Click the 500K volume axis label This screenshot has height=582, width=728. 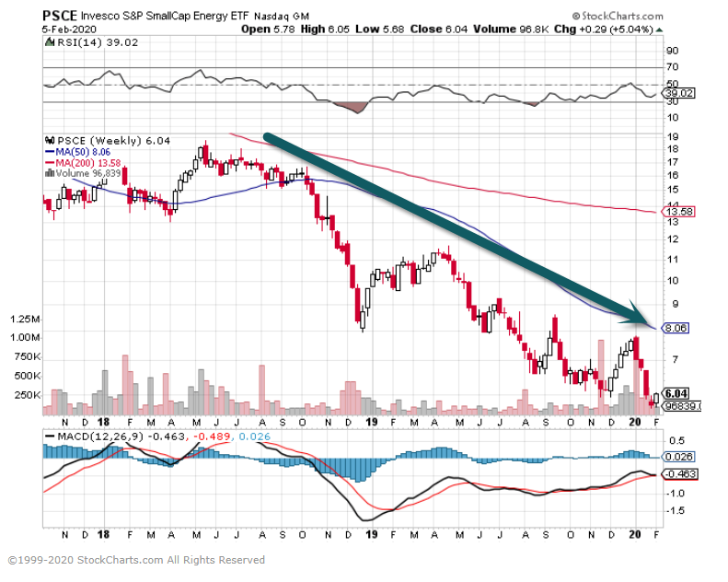27,376
